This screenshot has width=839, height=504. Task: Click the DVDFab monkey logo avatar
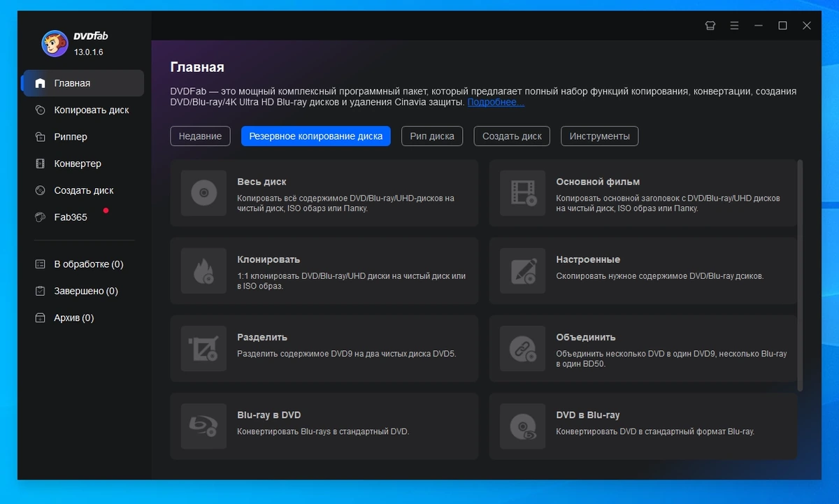55,44
